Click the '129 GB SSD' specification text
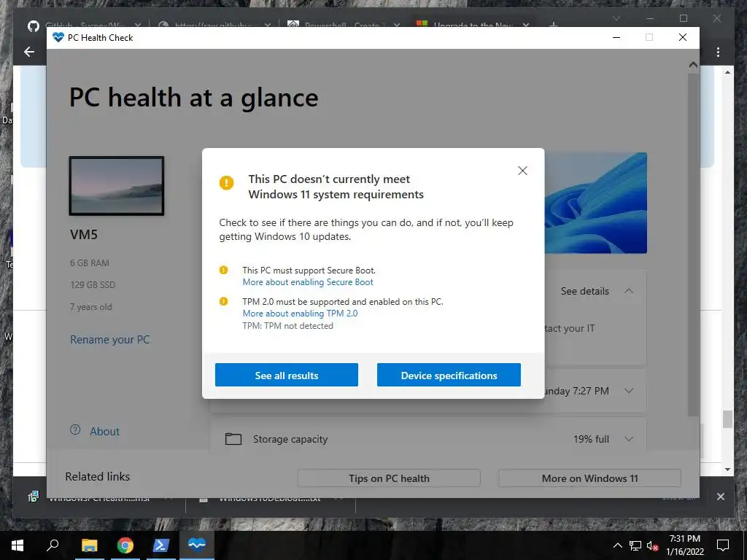 coord(93,285)
